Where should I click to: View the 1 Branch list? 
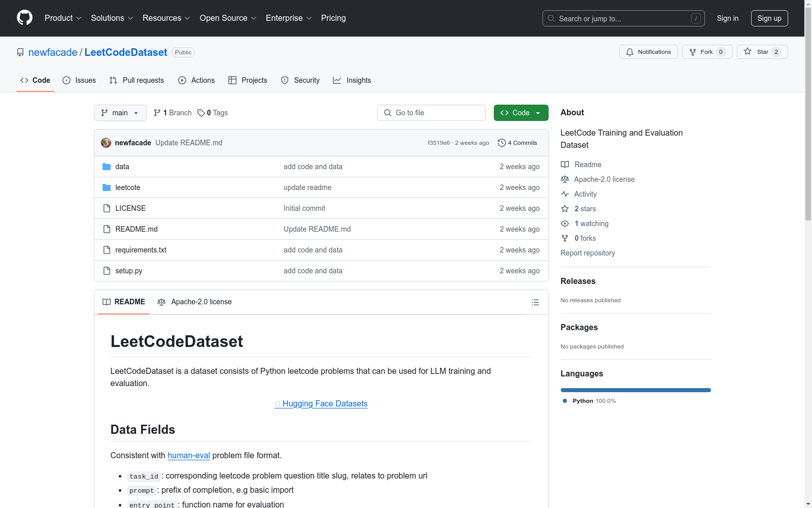point(173,113)
